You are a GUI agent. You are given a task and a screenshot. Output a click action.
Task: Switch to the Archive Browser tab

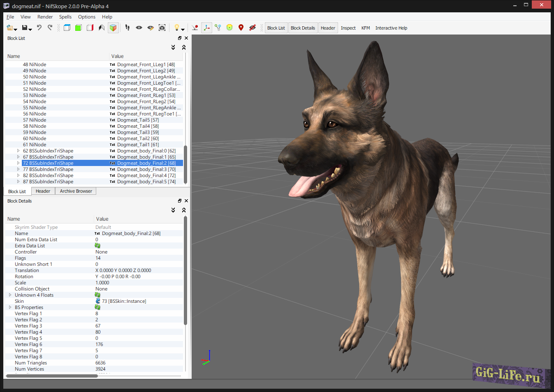coord(75,191)
